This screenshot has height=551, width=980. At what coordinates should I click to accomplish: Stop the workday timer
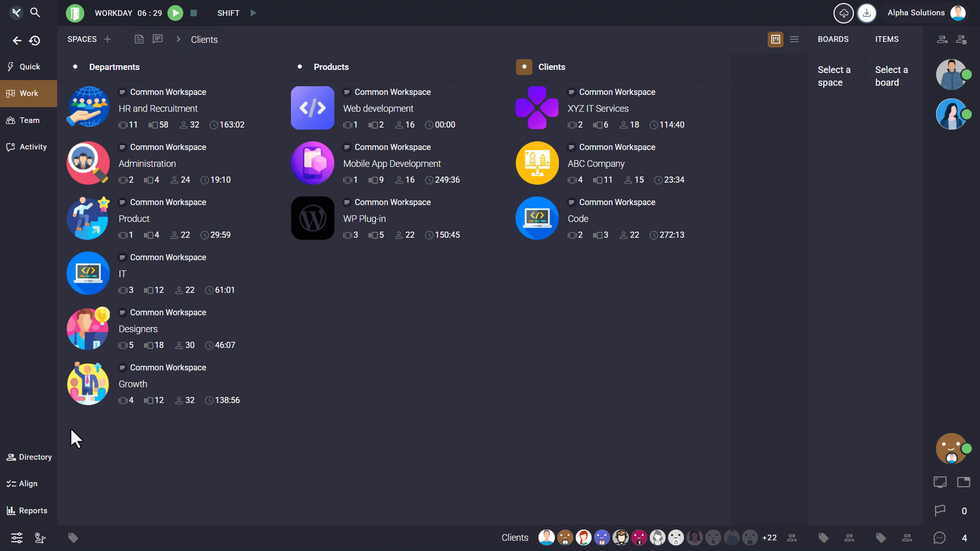coord(193,13)
